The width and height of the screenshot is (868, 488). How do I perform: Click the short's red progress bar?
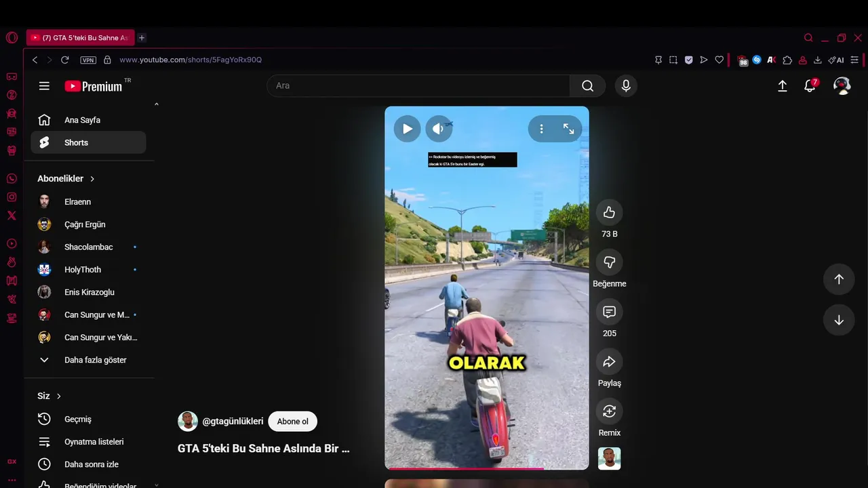coord(487,468)
